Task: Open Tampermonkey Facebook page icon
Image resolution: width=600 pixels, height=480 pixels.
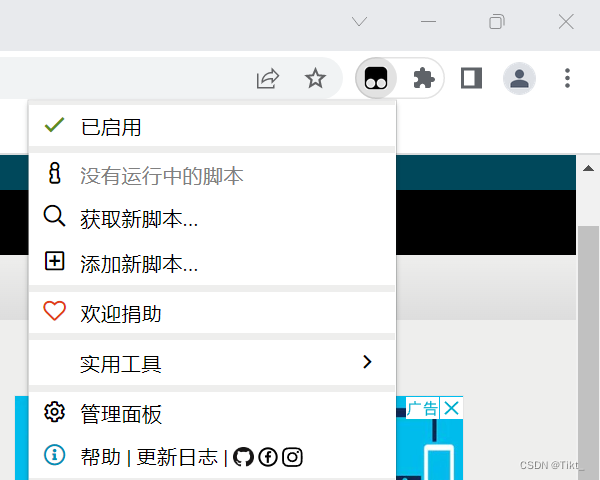Action: click(x=268, y=457)
